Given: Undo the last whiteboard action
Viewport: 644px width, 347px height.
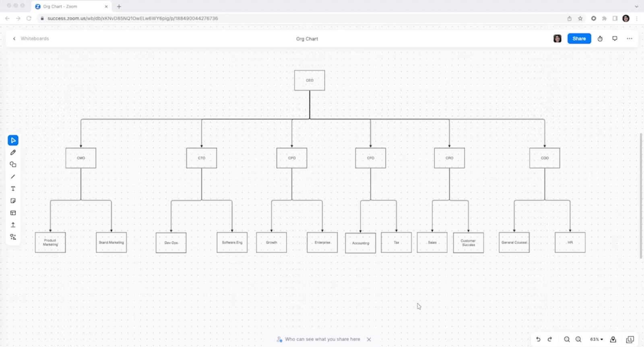Looking at the screenshot, I should tap(538, 339).
